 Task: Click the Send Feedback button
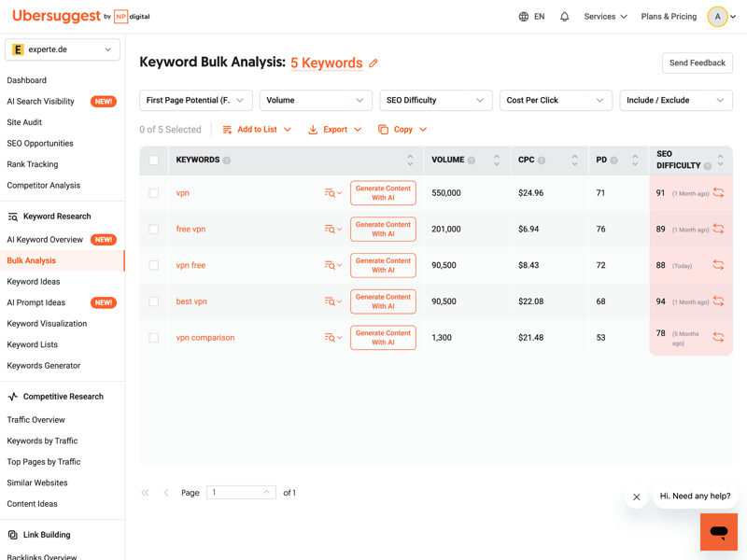click(697, 63)
